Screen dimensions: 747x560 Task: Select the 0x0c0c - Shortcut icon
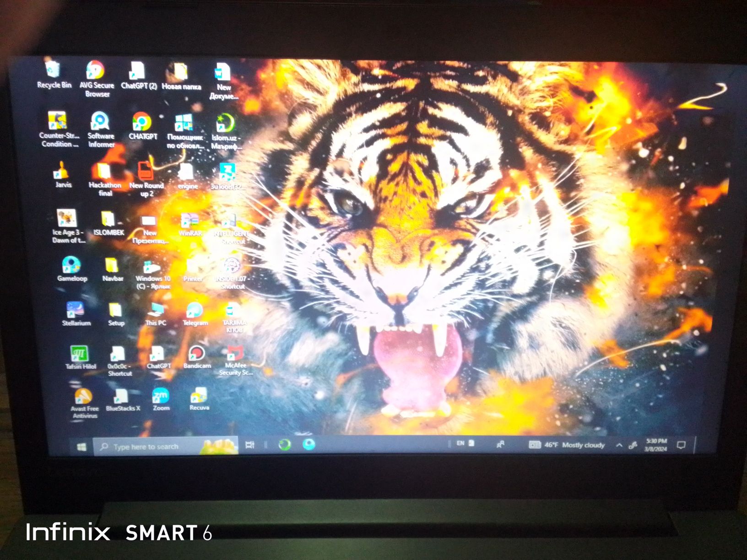coord(119,361)
